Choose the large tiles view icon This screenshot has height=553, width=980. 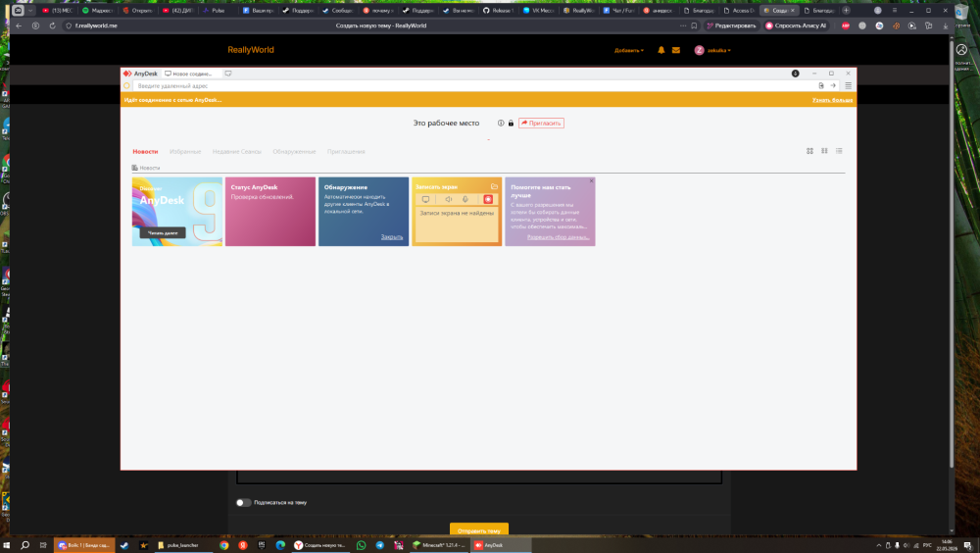point(809,151)
